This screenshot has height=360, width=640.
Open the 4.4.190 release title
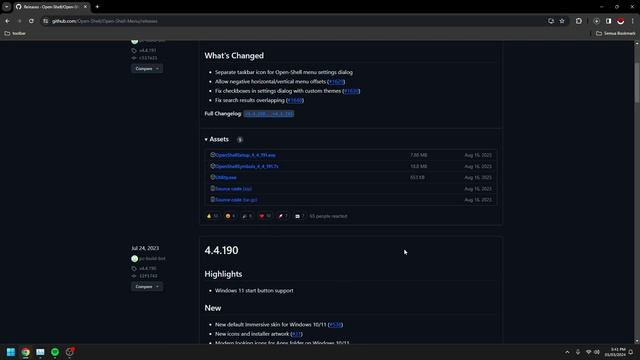221,250
